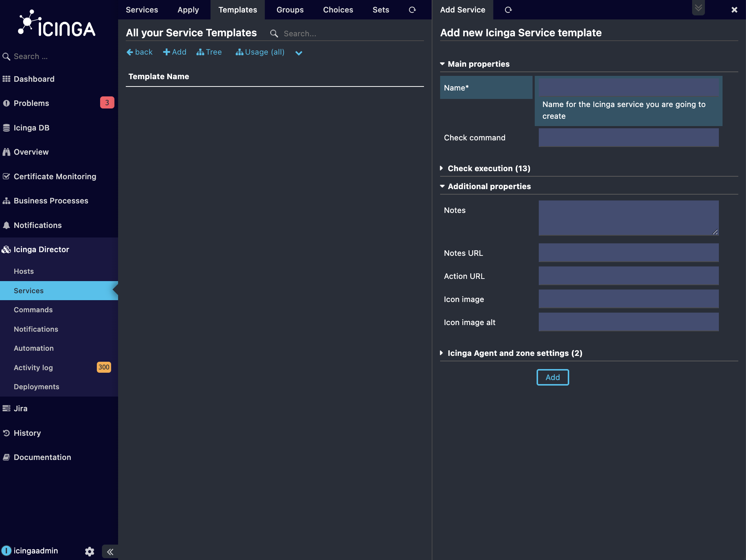Viewport: 746px width, 560px height.
Task: Click the History clock icon
Action: (x=6, y=433)
